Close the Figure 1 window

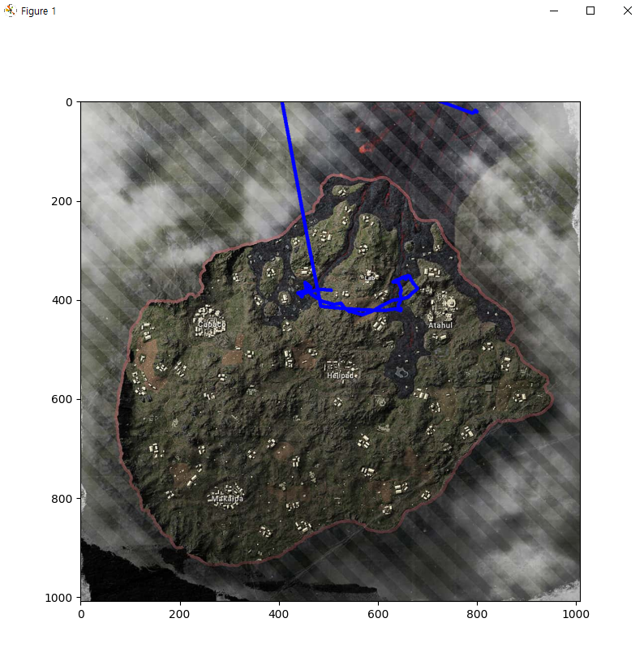point(627,11)
